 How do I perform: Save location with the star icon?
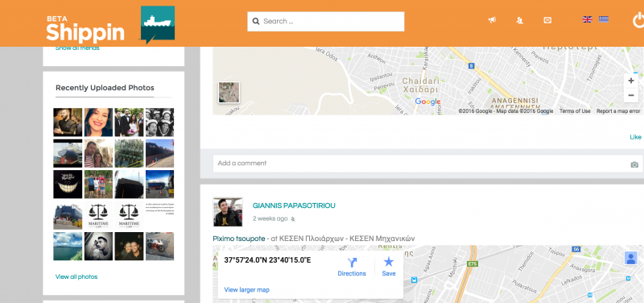coord(389,267)
